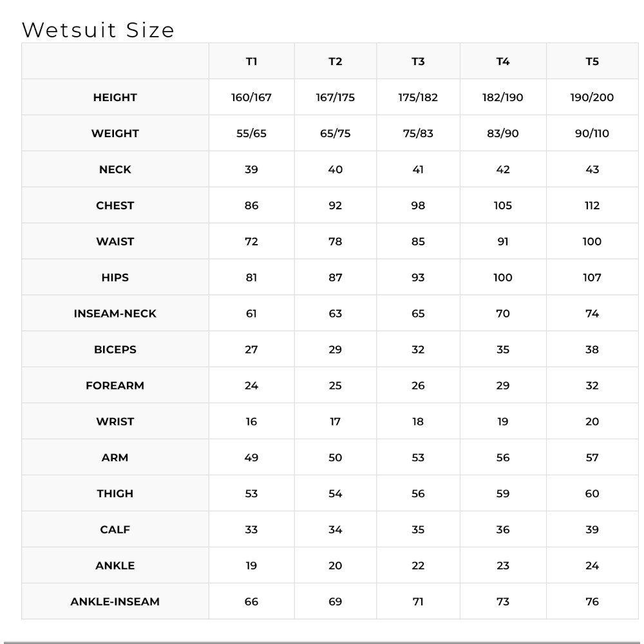Image resolution: width=644 pixels, height=644 pixels.
Task: Click the HEIGHT row label
Action: coord(115,97)
